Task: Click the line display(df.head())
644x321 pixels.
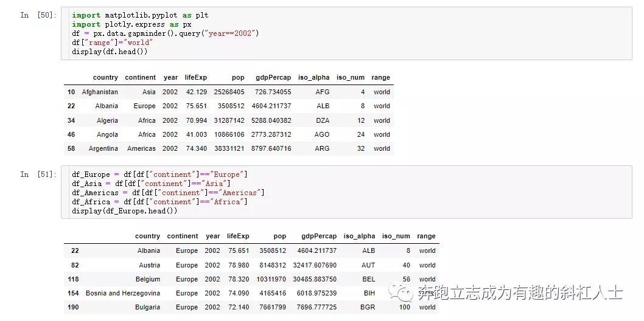Action: [x=110, y=52]
